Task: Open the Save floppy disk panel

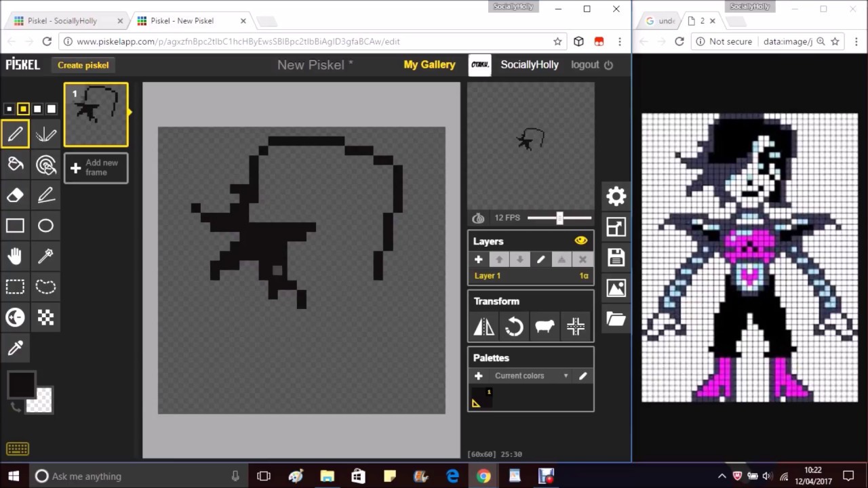Action: click(x=616, y=258)
